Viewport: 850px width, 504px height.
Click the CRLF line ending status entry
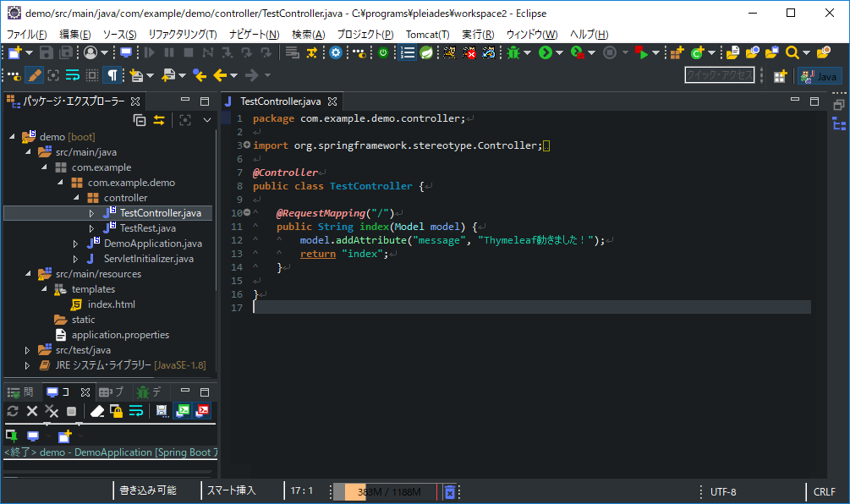click(824, 492)
